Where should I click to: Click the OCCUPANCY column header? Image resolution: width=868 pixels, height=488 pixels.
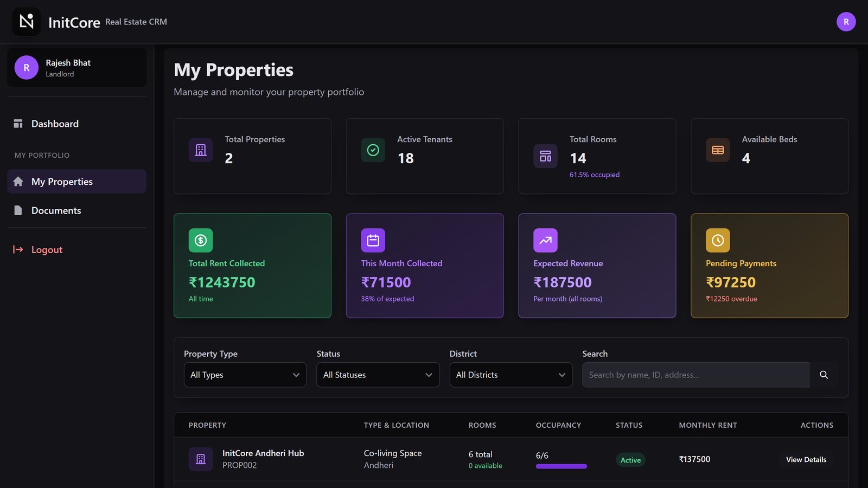(558, 425)
